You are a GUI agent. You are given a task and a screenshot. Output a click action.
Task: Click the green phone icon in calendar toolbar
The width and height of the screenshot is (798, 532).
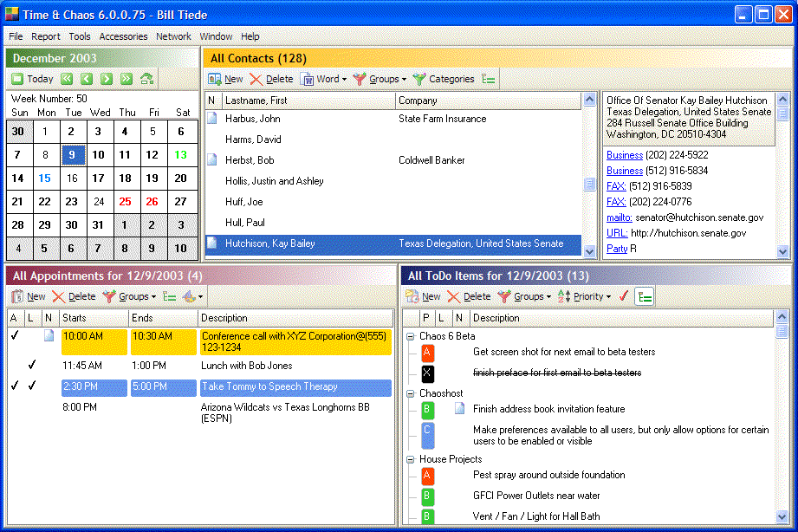(x=147, y=79)
